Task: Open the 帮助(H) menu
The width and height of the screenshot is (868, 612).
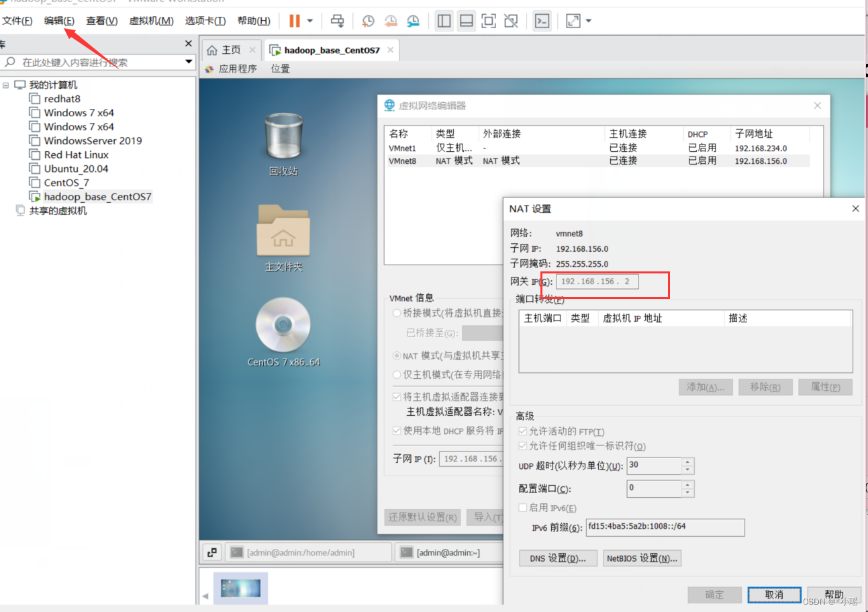Action: pyautogui.click(x=254, y=21)
